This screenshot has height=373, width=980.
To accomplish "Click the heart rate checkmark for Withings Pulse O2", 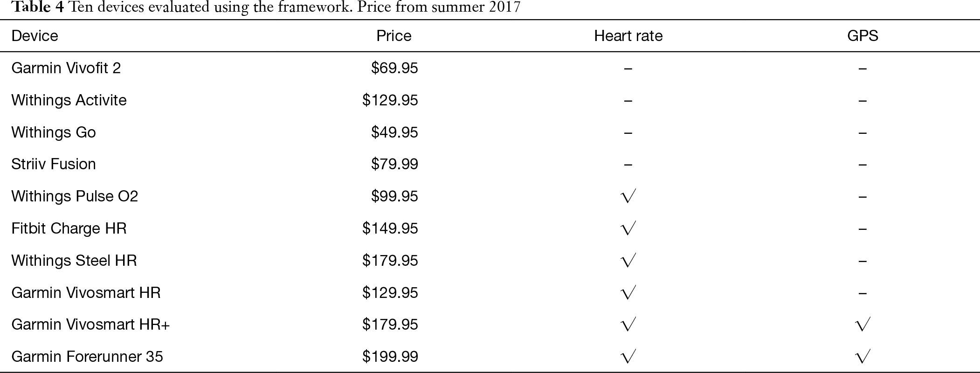I will tap(628, 196).
